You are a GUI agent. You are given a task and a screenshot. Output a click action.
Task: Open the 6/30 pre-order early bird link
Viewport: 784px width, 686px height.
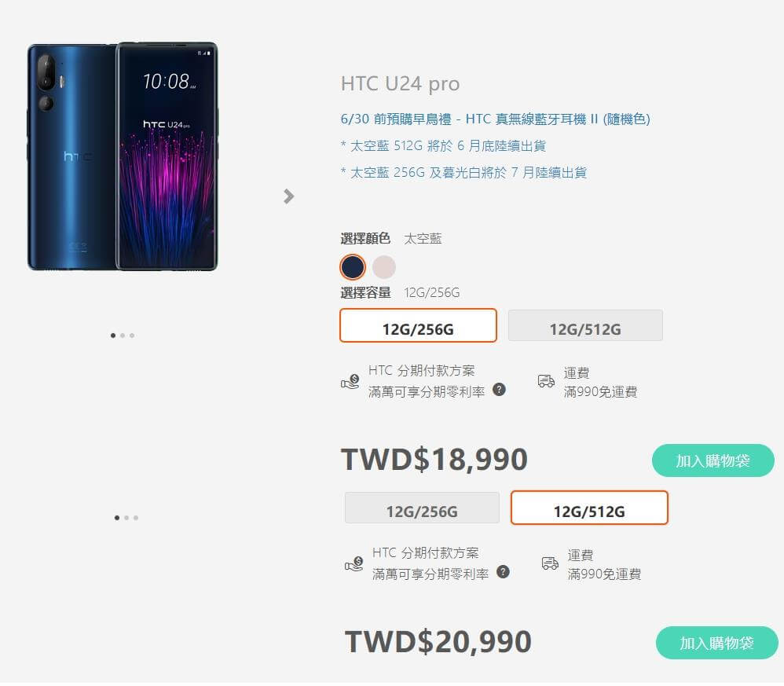[x=495, y=119]
